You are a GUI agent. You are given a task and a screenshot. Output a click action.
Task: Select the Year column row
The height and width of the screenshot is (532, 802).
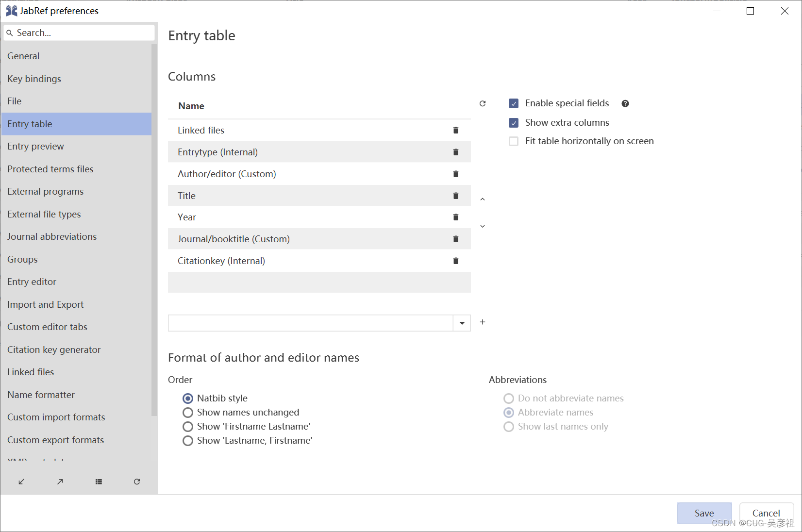[x=319, y=217]
